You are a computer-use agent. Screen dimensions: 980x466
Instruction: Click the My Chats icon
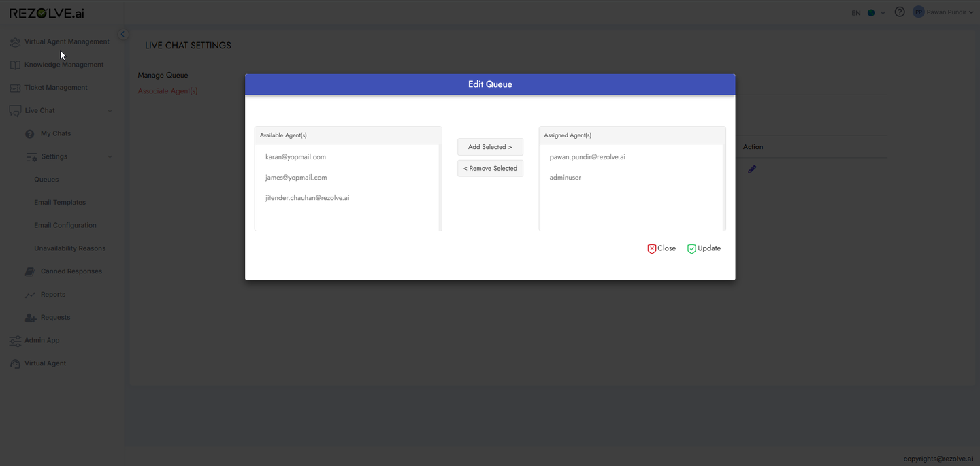pos(30,134)
